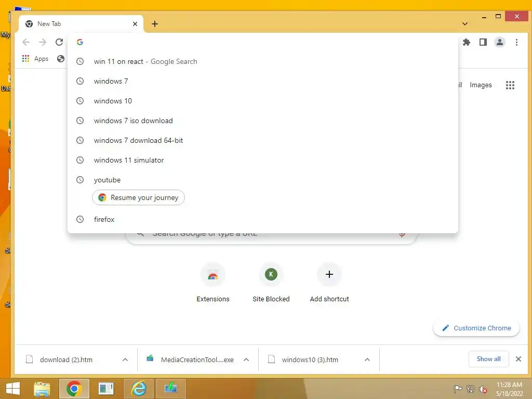Open File Explorer from taskbar
This screenshot has height=399, width=532.
click(42, 389)
